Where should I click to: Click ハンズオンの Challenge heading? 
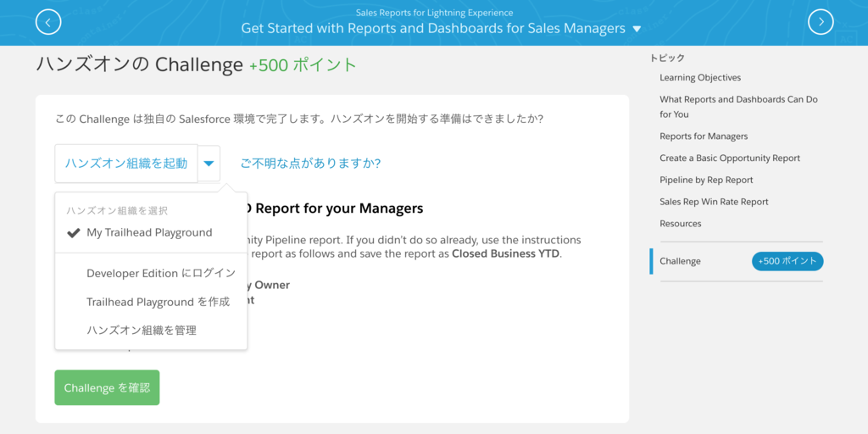pos(140,64)
